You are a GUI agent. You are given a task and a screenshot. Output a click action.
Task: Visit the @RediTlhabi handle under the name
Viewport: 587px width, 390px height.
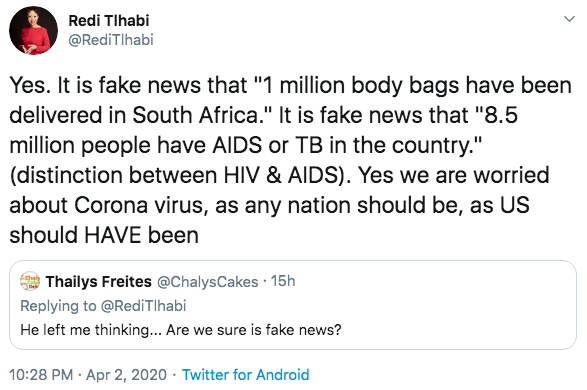(111, 40)
